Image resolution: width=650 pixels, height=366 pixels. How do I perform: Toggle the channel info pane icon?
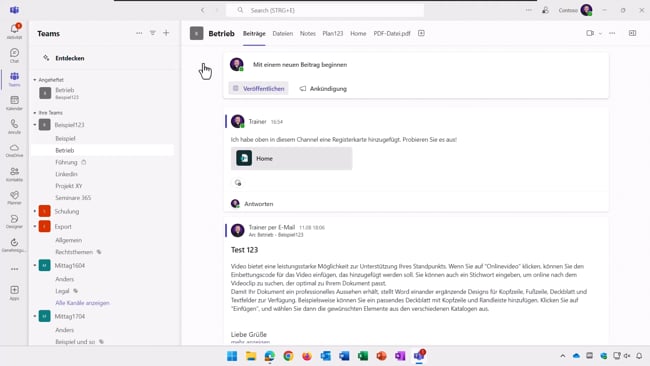coord(632,33)
